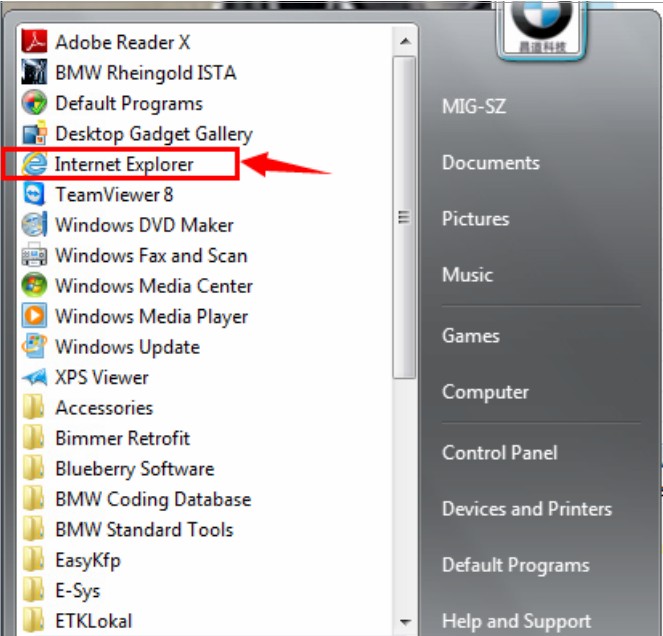This screenshot has width=663, height=636.
Task: Open Computer from the Start menu
Action: pyautogui.click(x=485, y=392)
